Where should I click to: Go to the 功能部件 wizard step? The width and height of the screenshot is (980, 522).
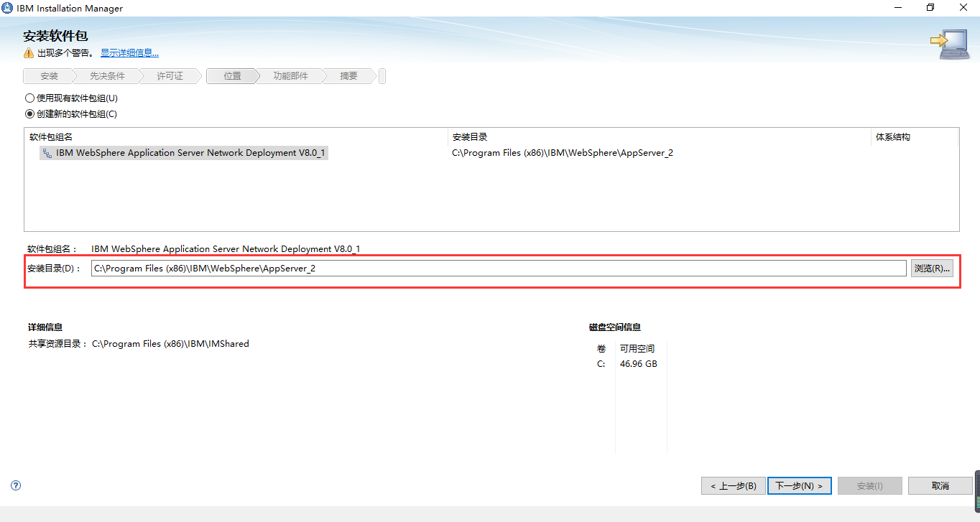[x=290, y=76]
